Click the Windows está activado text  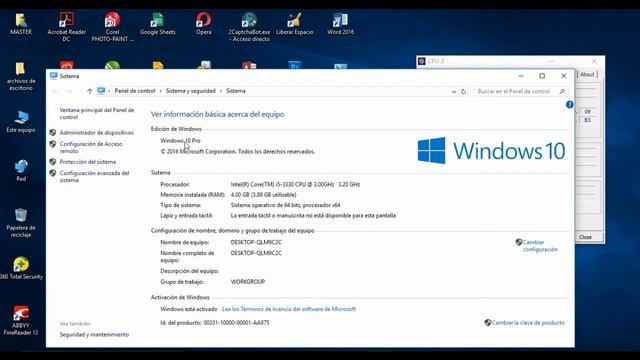(x=189, y=309)
